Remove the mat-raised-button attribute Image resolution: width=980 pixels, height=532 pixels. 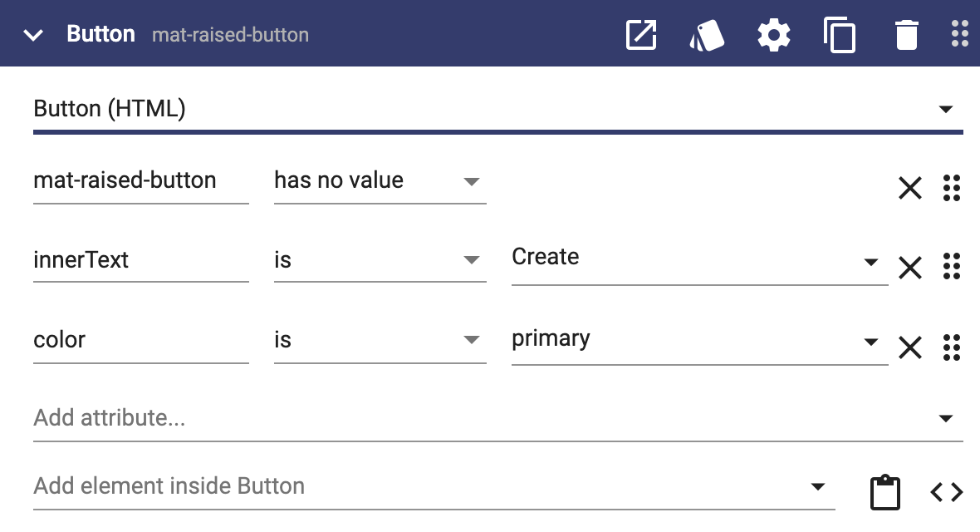(x=910, y=188)
